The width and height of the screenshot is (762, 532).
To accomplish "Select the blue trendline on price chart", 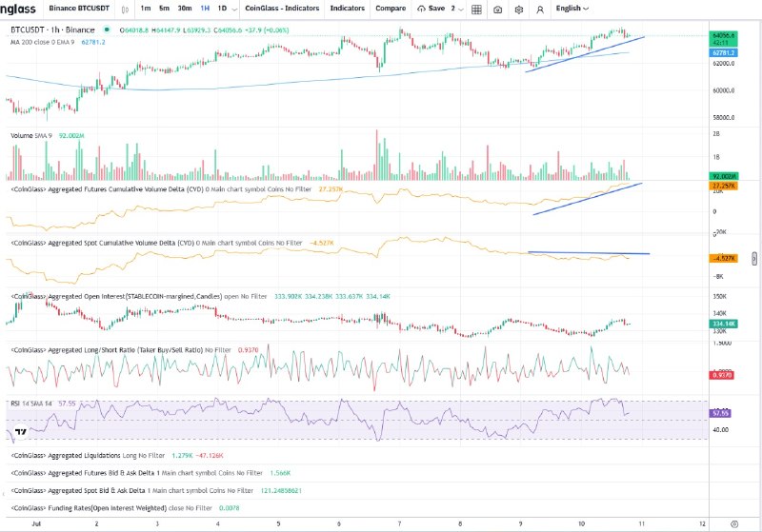I will [585, 54].
